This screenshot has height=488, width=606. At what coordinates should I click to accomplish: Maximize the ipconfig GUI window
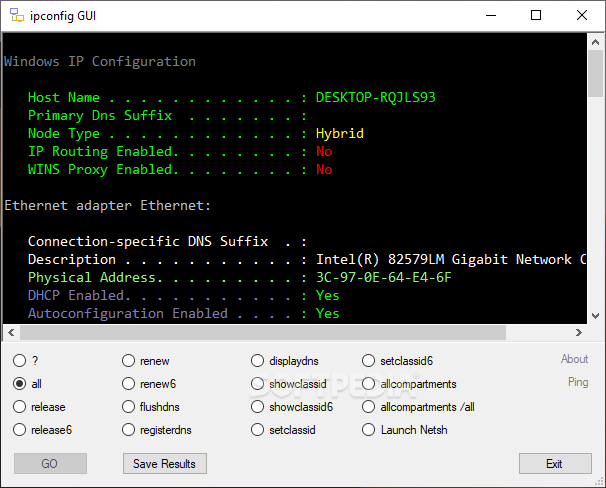[536, 15]
